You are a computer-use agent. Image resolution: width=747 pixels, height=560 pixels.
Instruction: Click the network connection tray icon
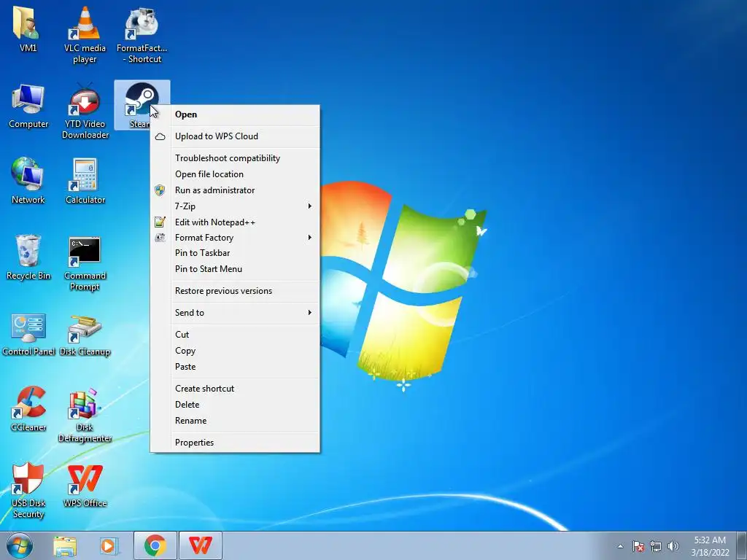point(656,546)
